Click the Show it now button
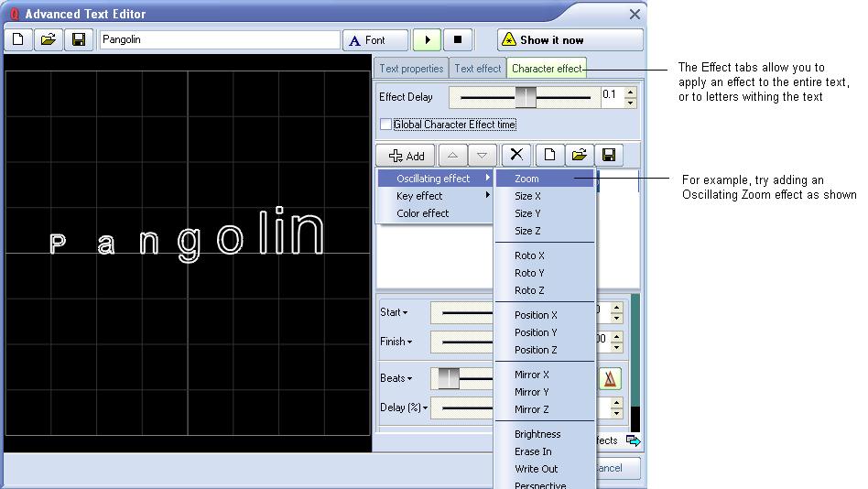Viewport: 868px width, 489px height. [570, 40]
